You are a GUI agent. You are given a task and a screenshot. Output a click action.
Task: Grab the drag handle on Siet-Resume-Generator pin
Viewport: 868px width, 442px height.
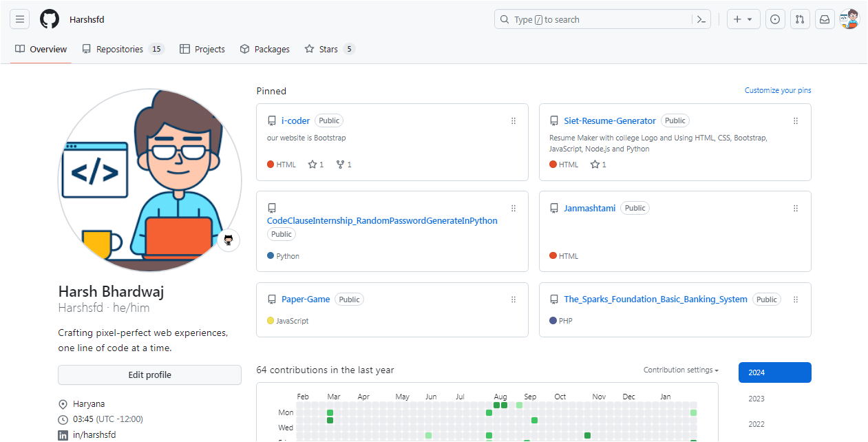coord(796,120)
